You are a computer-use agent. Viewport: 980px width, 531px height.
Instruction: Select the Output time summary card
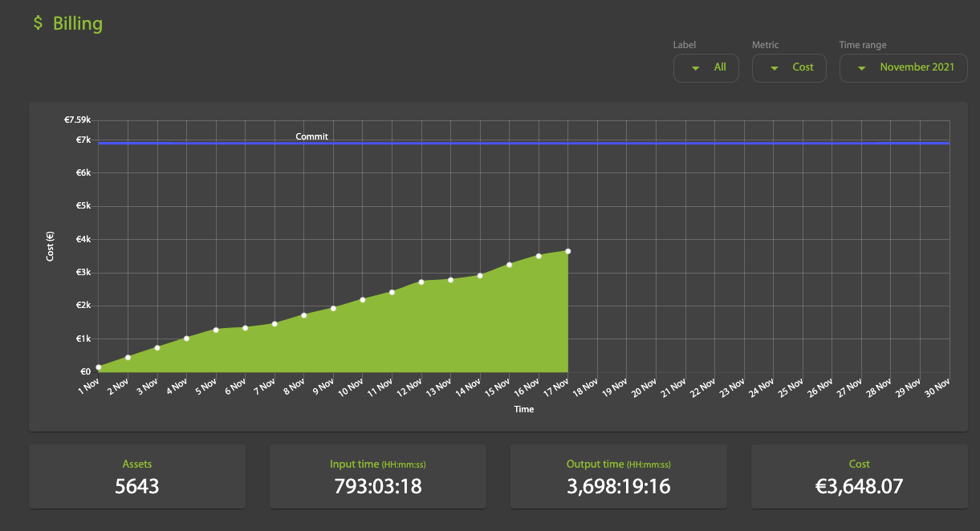point(618,476)
